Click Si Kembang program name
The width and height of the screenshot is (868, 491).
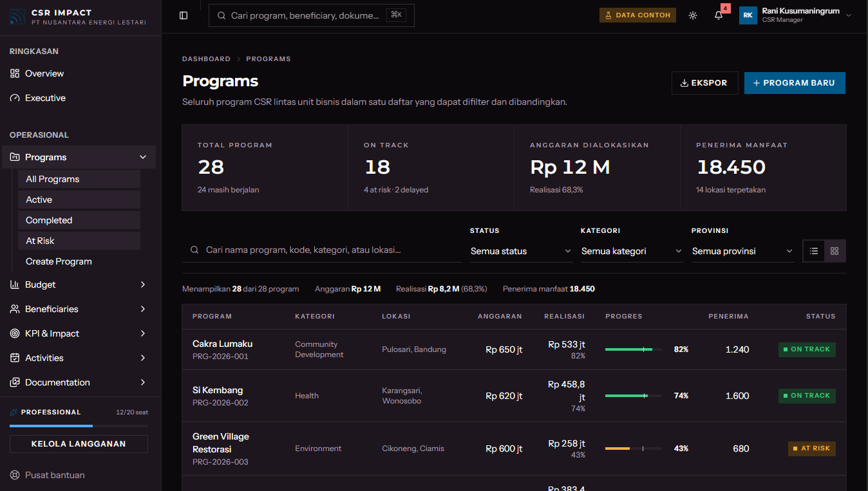click(x=218, y=390)
